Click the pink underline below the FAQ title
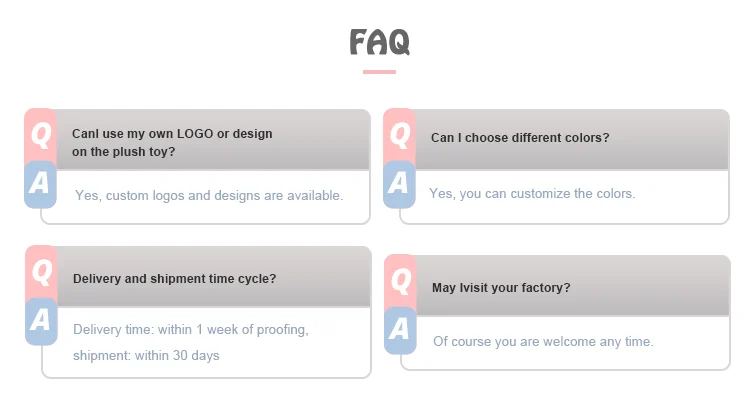 [379, 72]
